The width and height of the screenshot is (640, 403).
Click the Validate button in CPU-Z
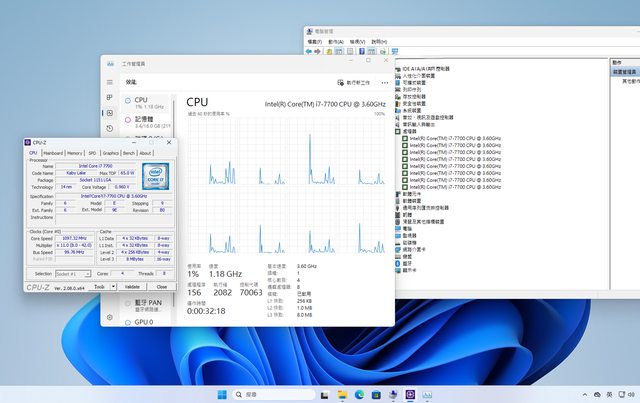pyautogui.click(x=132, y=286)
